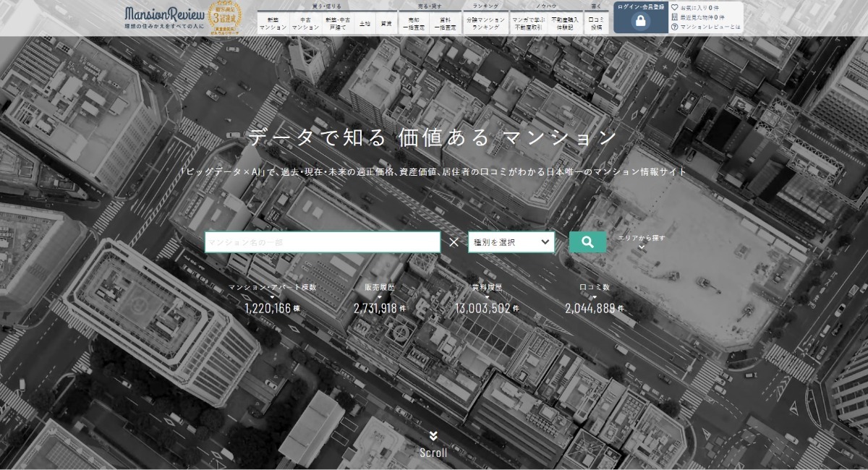Viewport: 868px width, 470px height.
Task: Select 中古マンション in the navigation
Action: pyautogui.click(x=305, y=23)
